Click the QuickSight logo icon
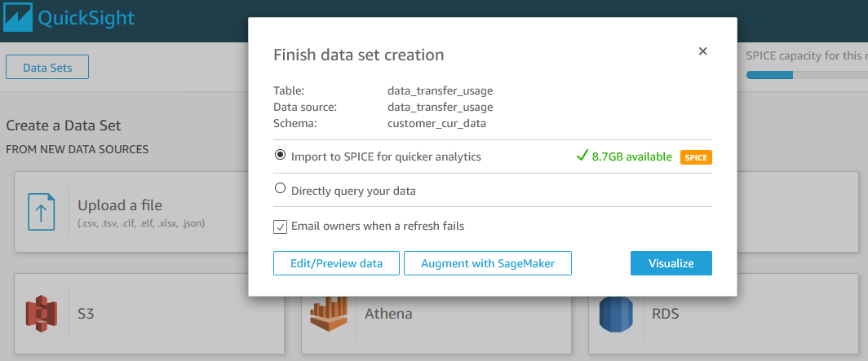 click(x=18, y=18)
